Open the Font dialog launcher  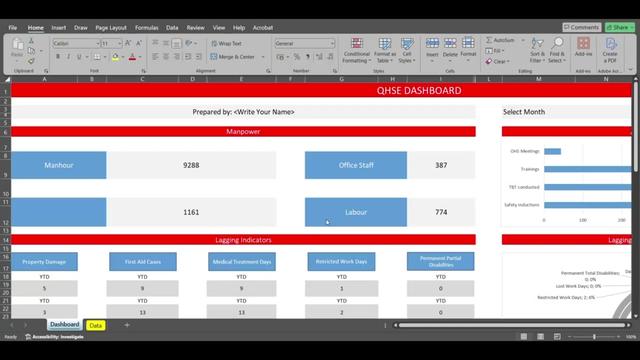click(143, 71)
